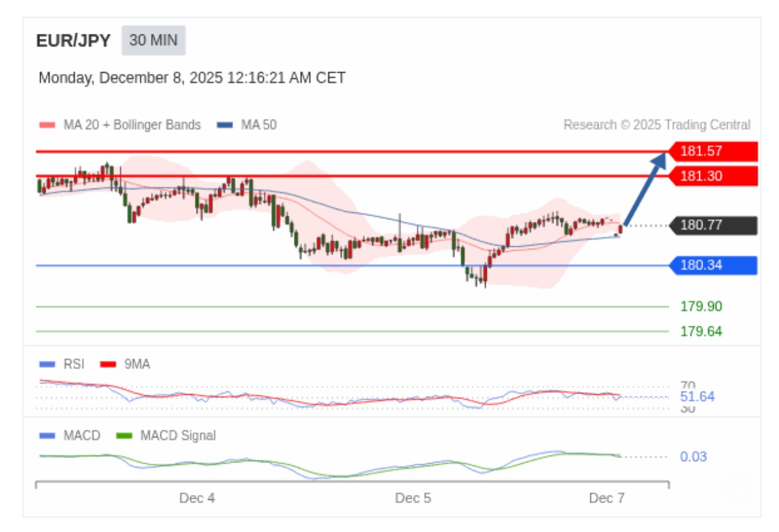The width and height of the screenshot is (779, 532).
Task: Click the Dec 5 date axis label
Action: pyautogui.click(x=413, y=498)
